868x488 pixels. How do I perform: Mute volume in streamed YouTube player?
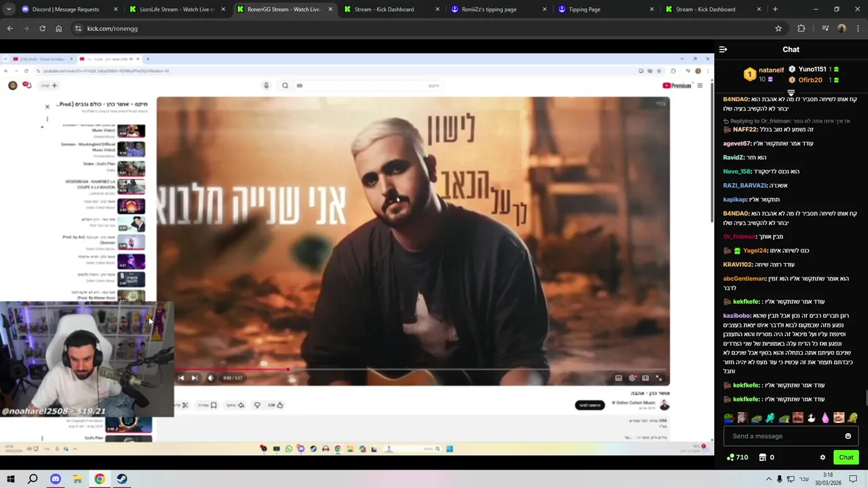point(210,378)
